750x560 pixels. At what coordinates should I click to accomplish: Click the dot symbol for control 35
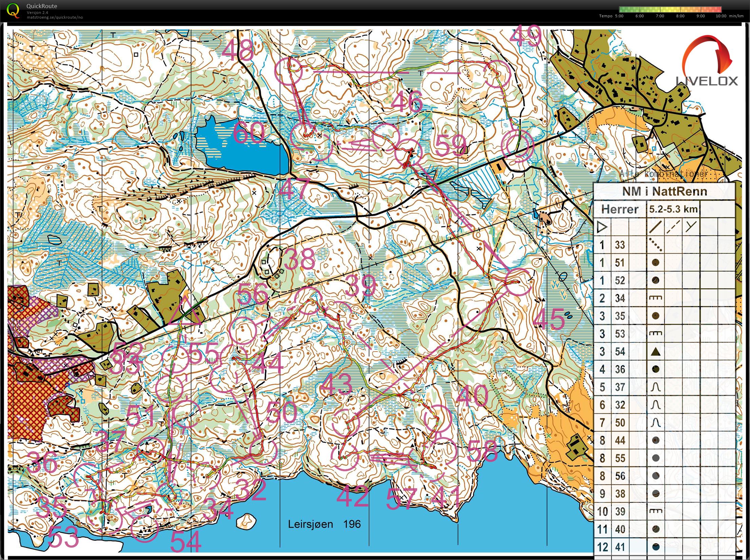656,316
